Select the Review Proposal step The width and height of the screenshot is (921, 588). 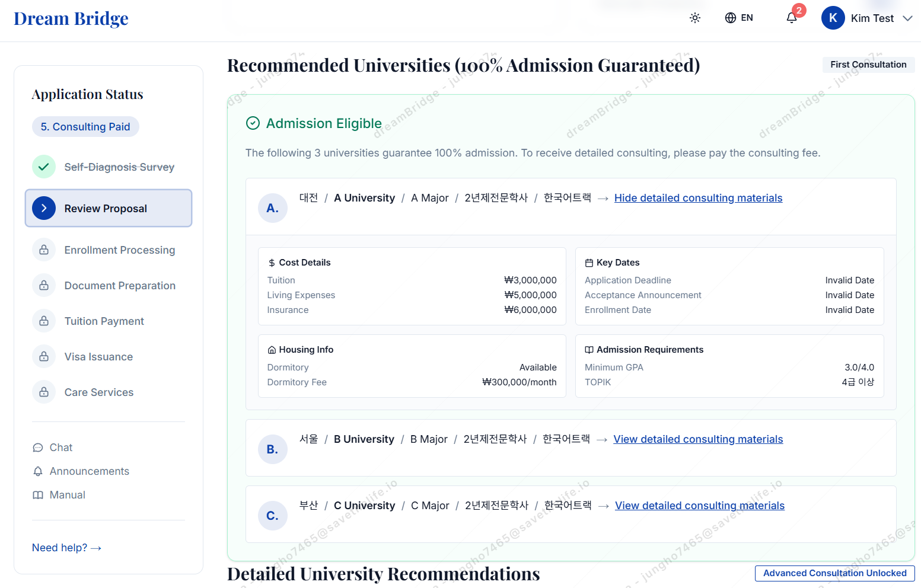pyautogui.click(x=109, y=208)
